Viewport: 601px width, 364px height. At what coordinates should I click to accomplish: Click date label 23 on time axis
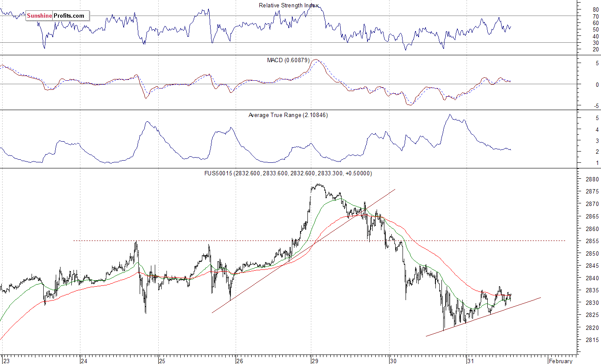pos(6,361)
